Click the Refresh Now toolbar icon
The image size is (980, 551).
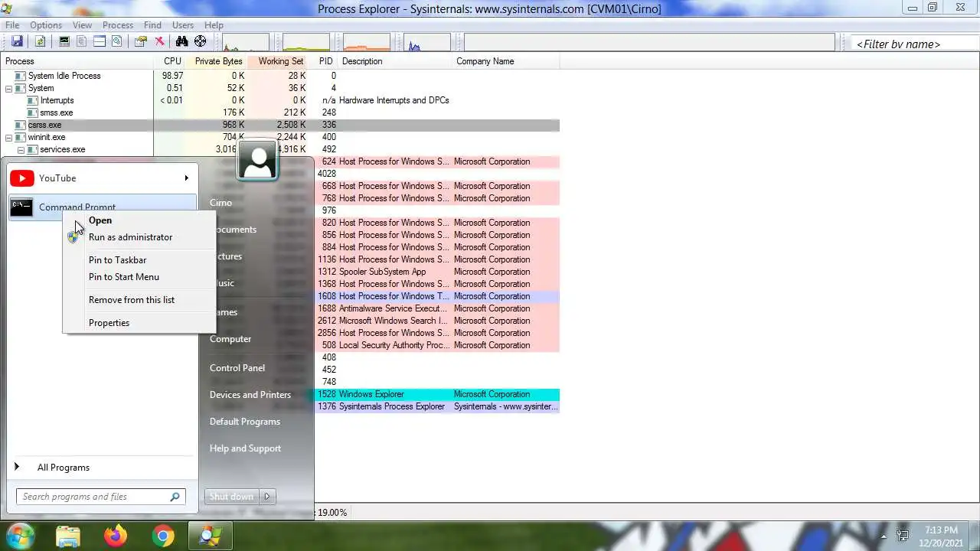click(x=40, y=42)
